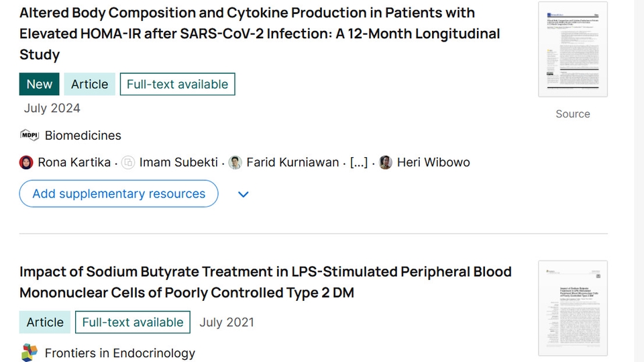The image size is (644, 362).
Task: Click the Source label under thumbnail
Action: (x=573, y=114)
